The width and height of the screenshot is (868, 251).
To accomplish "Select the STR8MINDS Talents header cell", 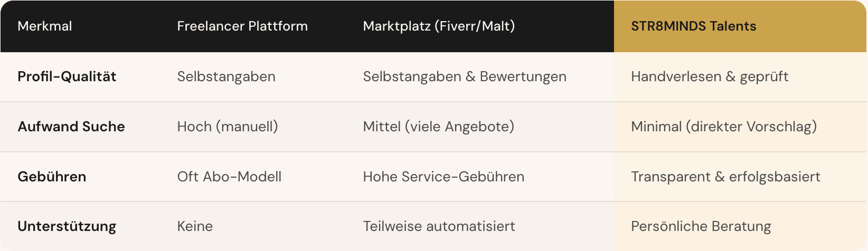I will pos(693,26).
